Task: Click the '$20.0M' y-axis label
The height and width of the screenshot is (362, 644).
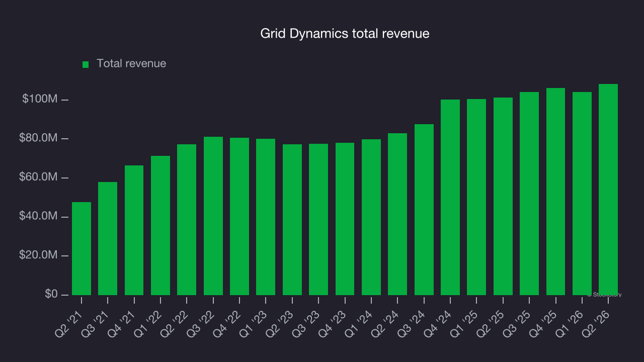Action: (x=38, y=255)
